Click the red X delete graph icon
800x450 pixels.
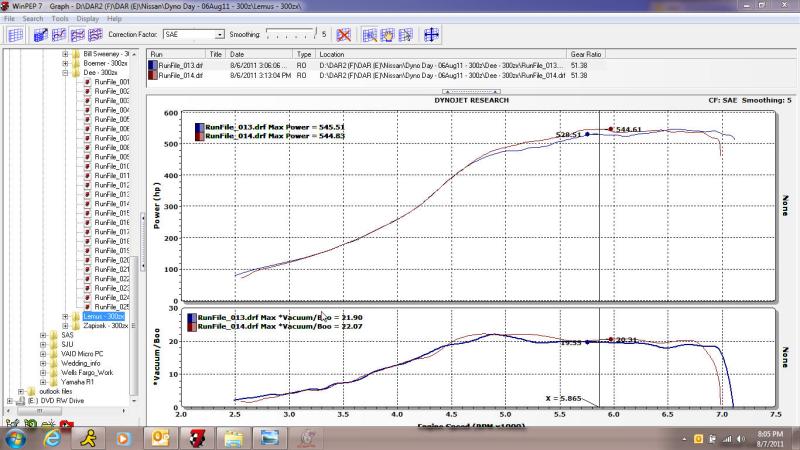click(343, 34)
